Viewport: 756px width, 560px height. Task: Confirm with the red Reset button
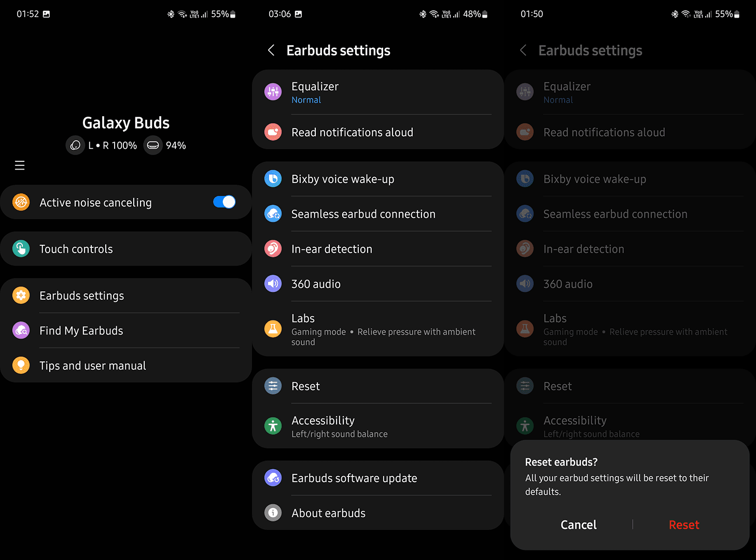point(684,525)
